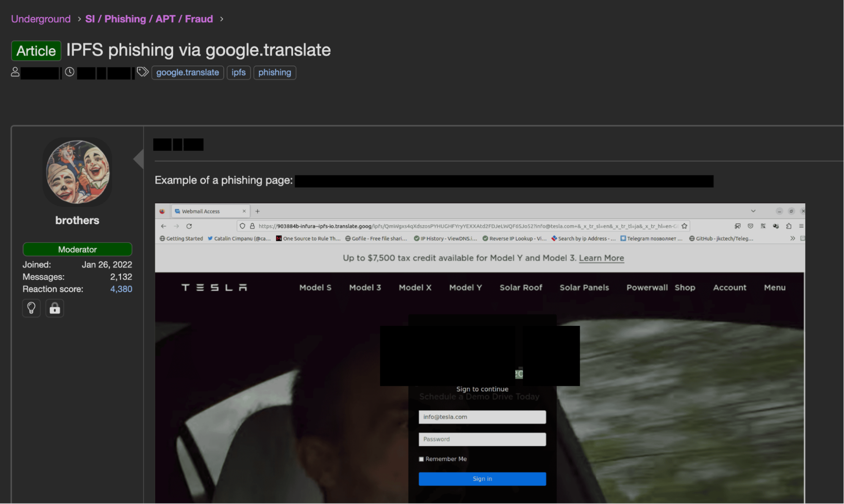Screen dimensions: 844x504
Task: Open SI / Phishing / APT / Fraud breadcrumb
Action: (149, 19)
